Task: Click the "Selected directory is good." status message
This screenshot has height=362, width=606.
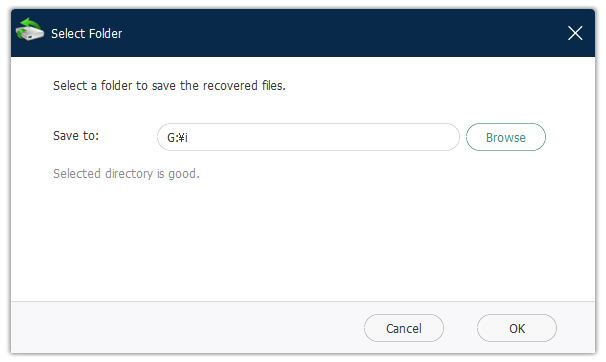Action: click(x=126, y=174)
